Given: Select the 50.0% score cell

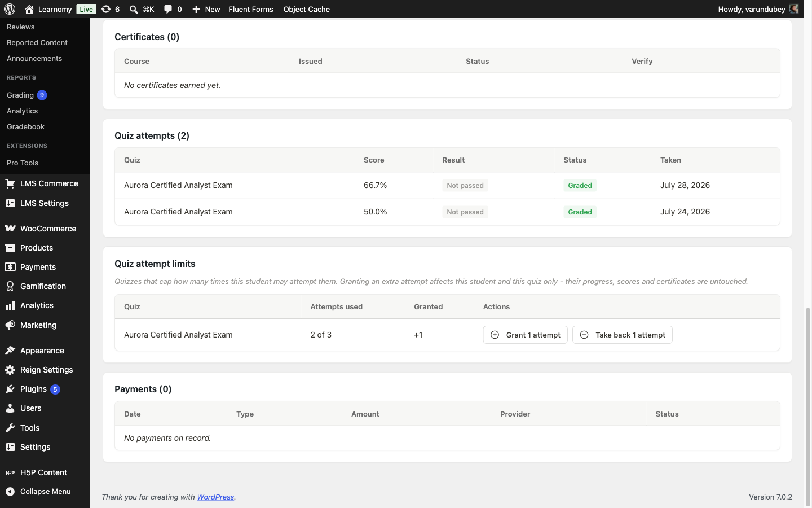Looking at the screenshot, I should [x=375, y=212].
